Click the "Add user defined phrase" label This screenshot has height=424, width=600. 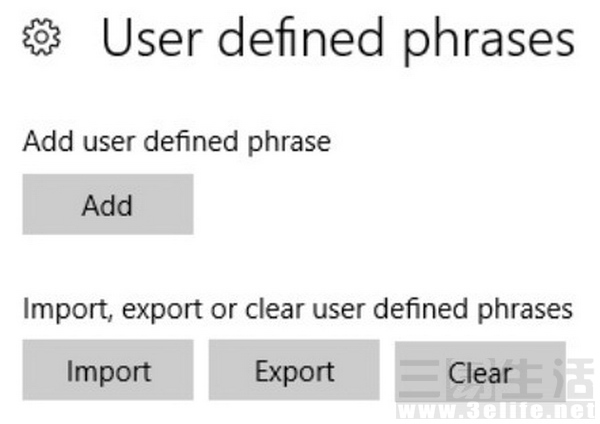pos(176,142)
